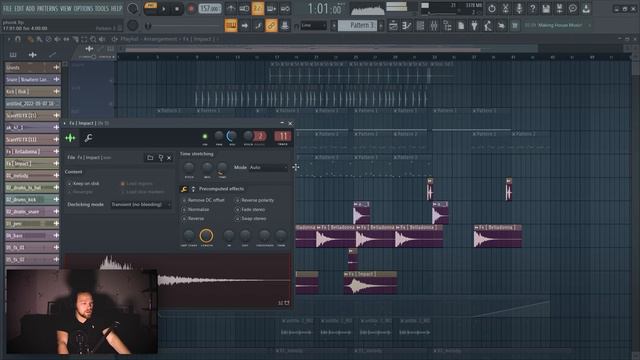Open the Piano roll view icon
640x360 pixels.
click(407, 26)
